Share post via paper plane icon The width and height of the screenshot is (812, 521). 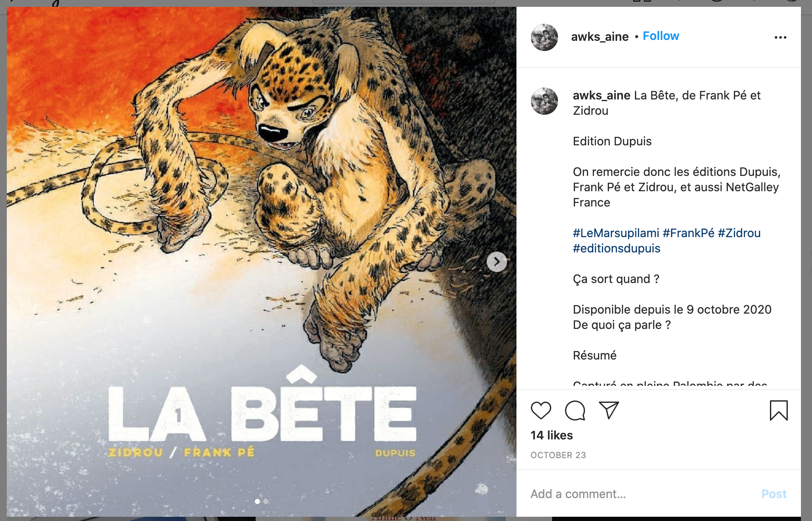click(x=609, y=410)
